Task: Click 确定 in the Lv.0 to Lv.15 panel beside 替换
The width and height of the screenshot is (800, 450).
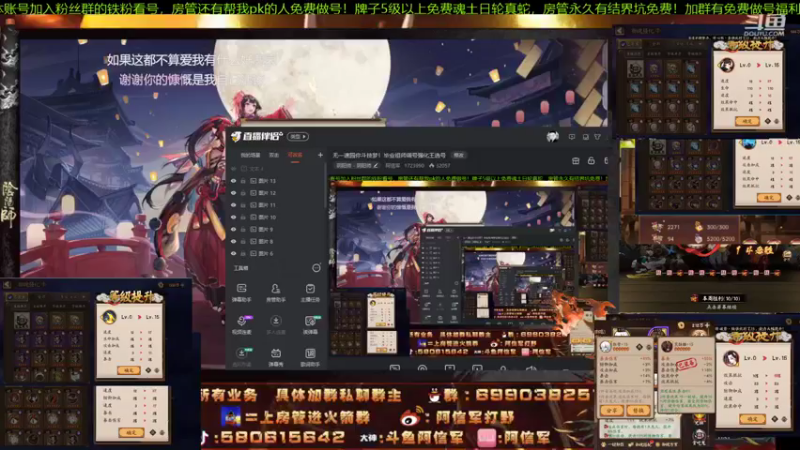Action: coord(752,419)
